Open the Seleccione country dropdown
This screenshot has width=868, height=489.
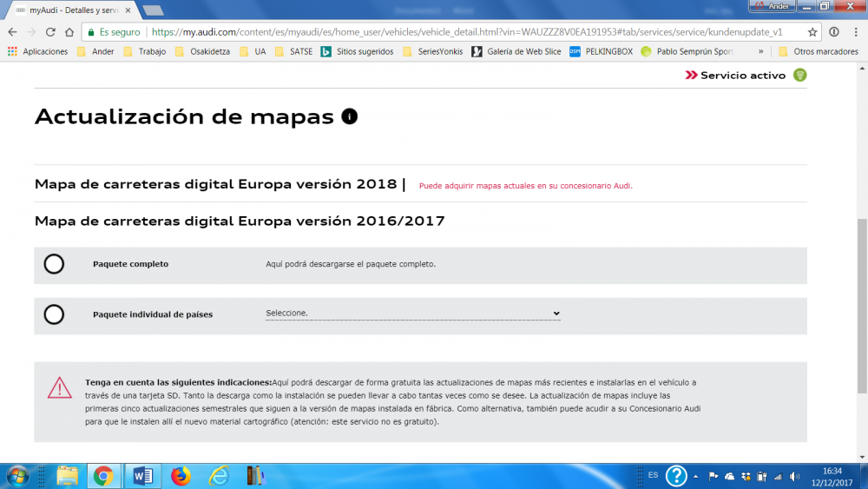click(412, 314)
